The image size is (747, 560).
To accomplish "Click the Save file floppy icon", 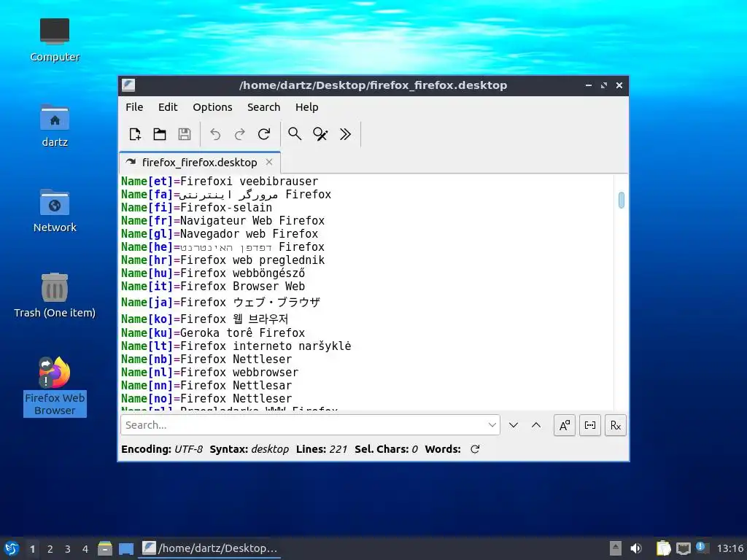I will pyautogui.click(x=185, y=134).
